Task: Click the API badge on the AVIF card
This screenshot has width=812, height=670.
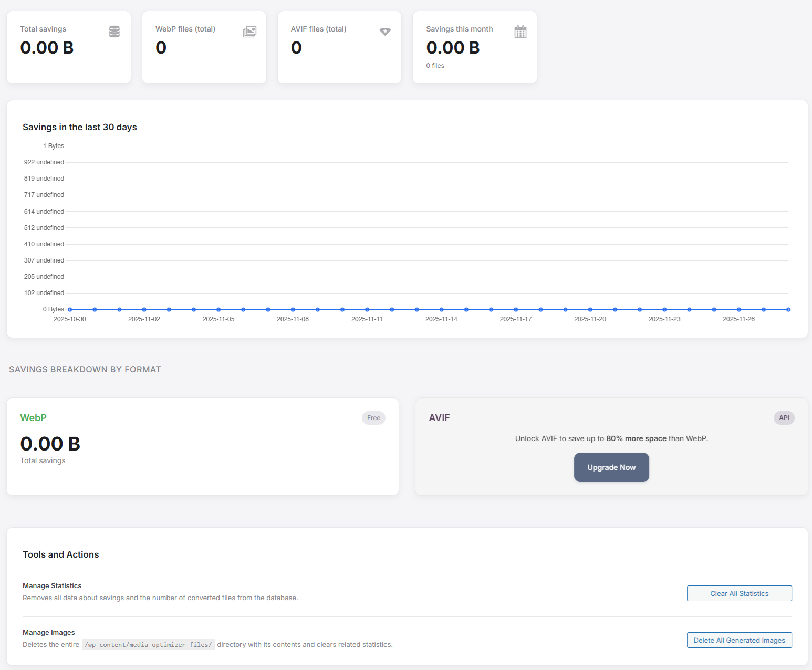Action: (x=784, y=418)
